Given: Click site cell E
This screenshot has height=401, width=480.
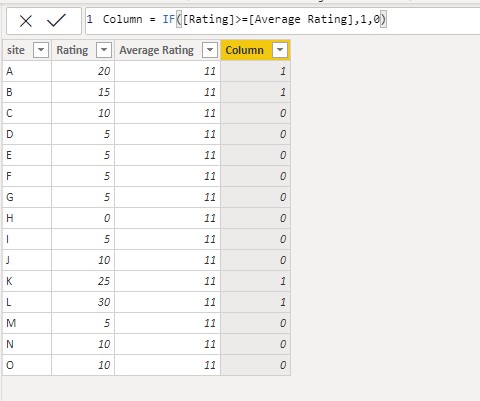Looking at the screenshot, I should click(x=27, y=155).
